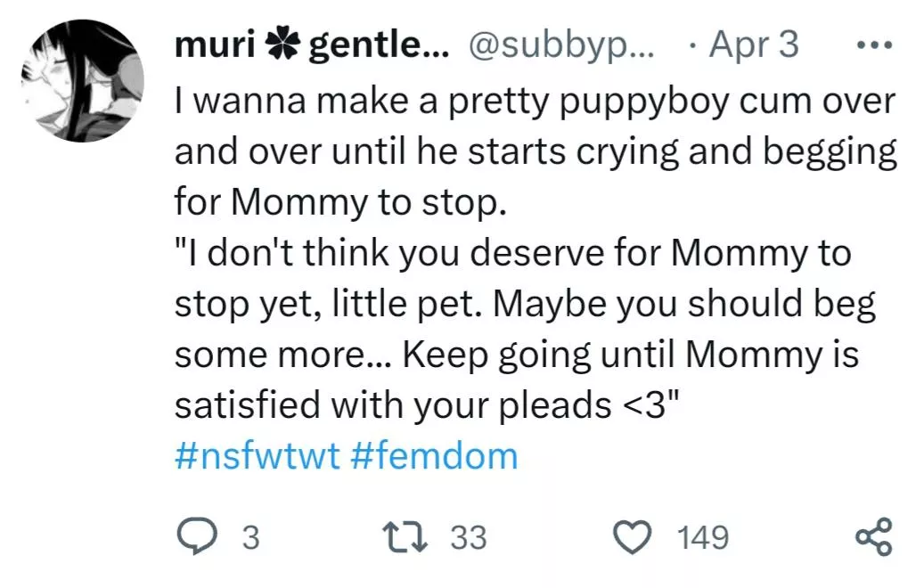Click the retweet count 33

(468, 537)
